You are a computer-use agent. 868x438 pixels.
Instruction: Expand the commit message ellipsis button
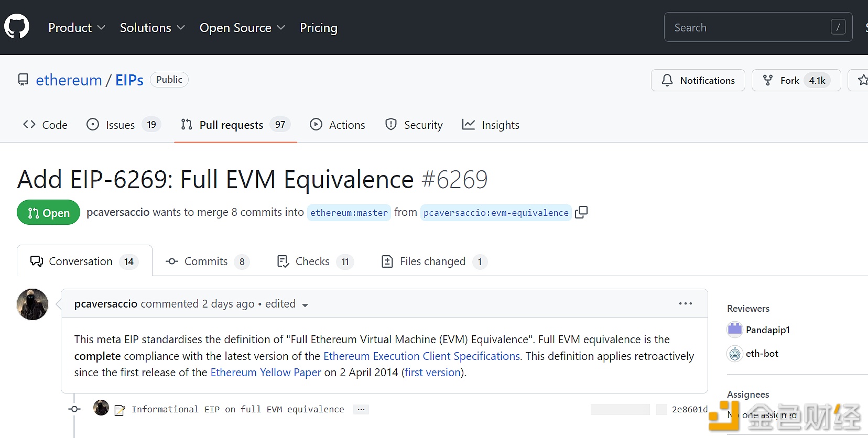click(x=361, y=410)
